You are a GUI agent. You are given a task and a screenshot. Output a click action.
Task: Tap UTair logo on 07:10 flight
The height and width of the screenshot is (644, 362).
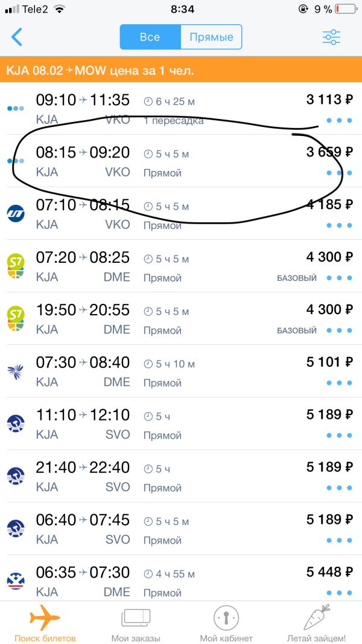(16, 214)
